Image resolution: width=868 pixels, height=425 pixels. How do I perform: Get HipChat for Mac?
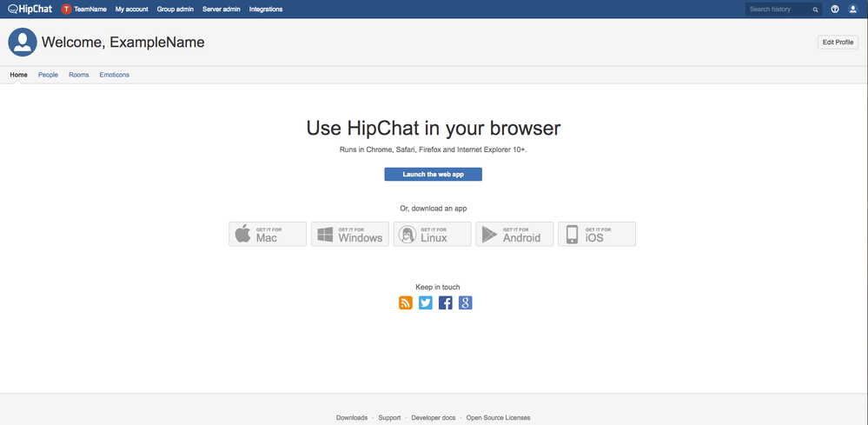(x=268, y=234)
